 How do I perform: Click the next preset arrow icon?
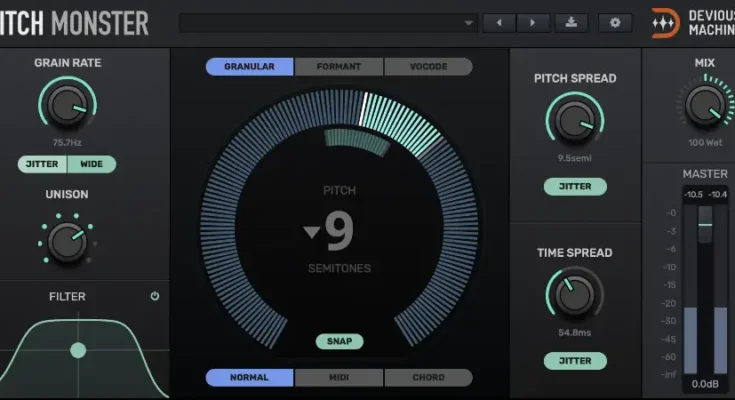[533, 22]
